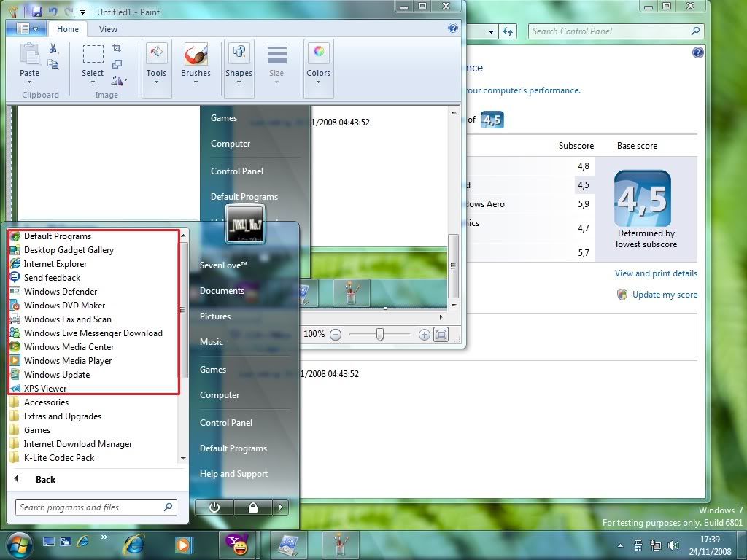Image resolution: width=747 pixels, height=560 pixels.
Task: Open SevenLove user folder in Start menu
Action: coord(223,265)
